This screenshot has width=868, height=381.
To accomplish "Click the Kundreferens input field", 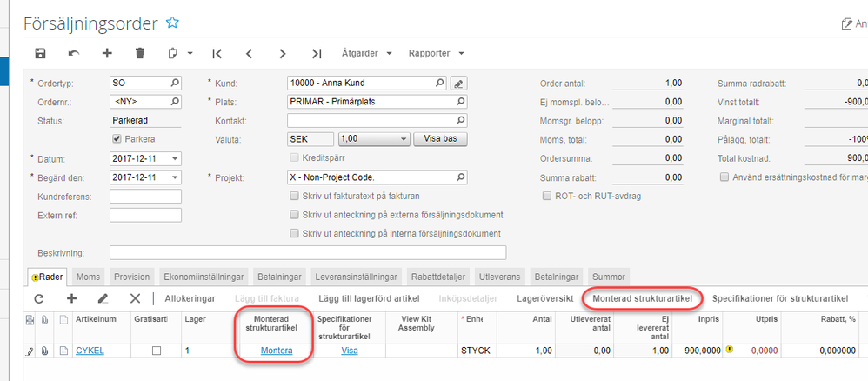I will 145,196.
